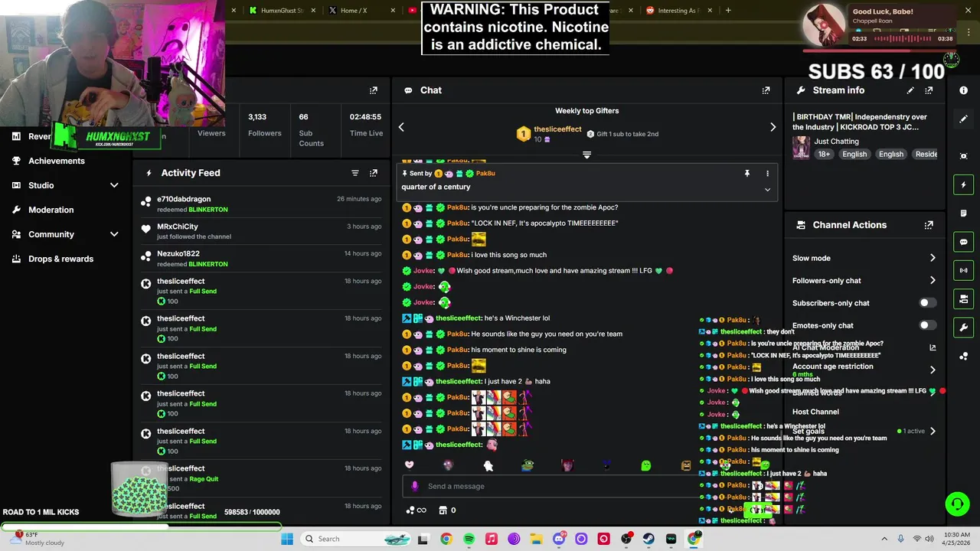Open Discord from the taskbar

pos(559,539)
